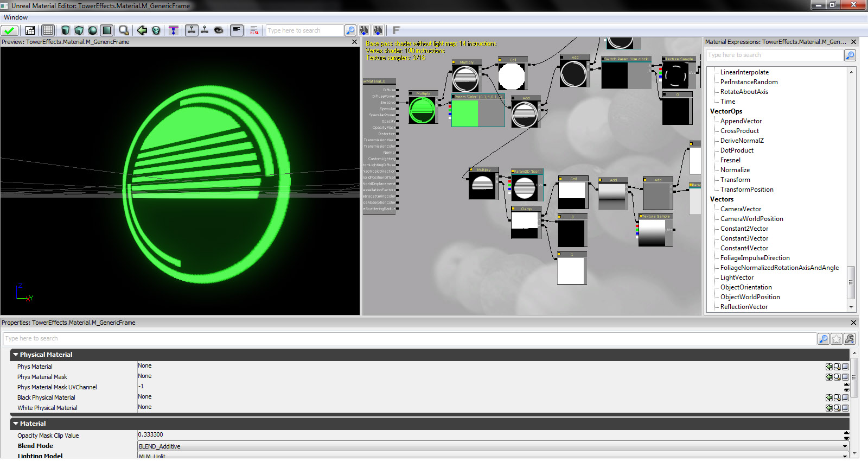Toggle the preview grid display
Screen dimensions: 868x467
(x=48, y=30)
